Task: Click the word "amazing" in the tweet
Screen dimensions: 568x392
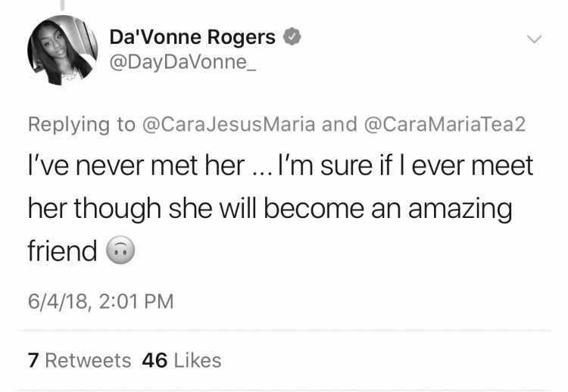Action: pyautogui.click(x=460, y=210)
